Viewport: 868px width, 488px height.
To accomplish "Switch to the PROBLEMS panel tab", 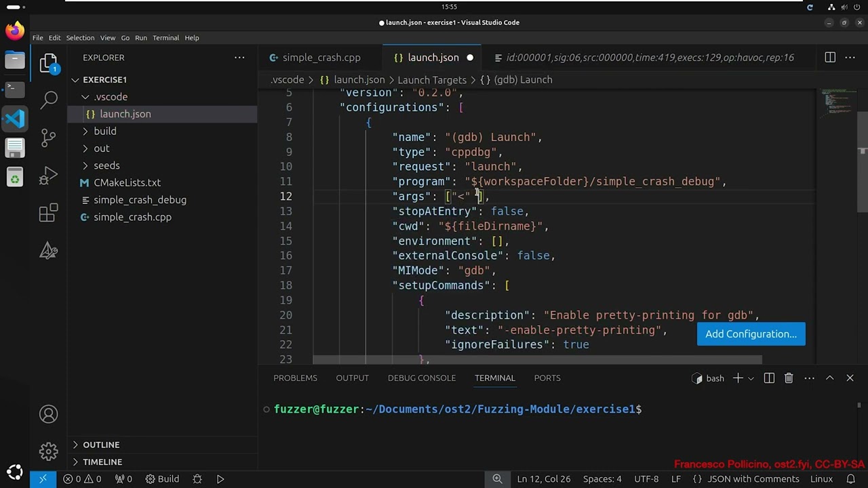I will pos(295,378).
